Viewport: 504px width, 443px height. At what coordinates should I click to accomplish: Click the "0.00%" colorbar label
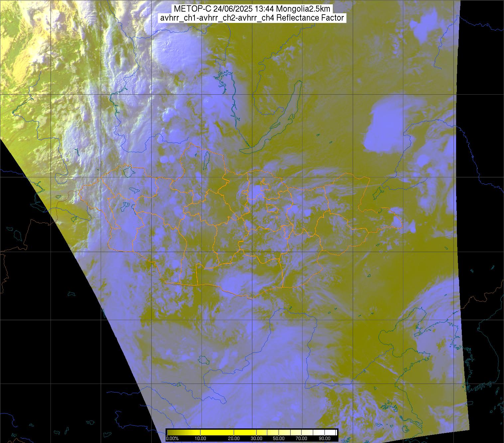pos(173,438)
